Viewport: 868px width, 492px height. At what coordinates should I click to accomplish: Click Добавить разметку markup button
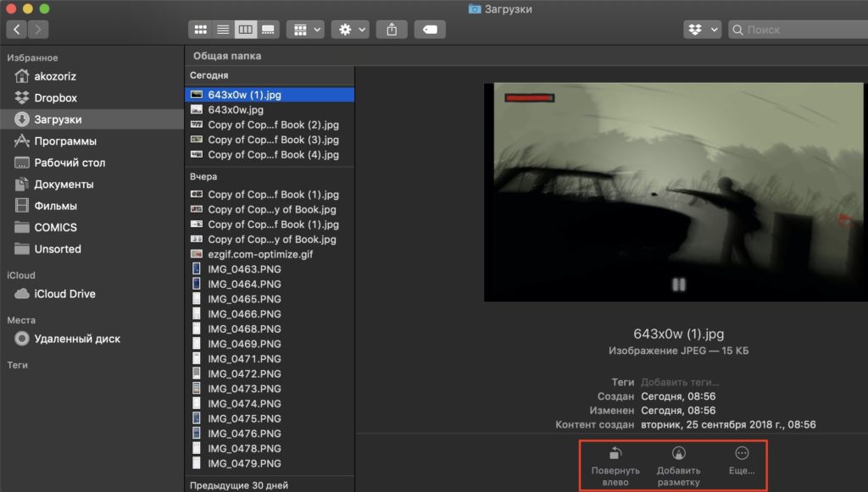pyautogui.click(x=678, y=464)
